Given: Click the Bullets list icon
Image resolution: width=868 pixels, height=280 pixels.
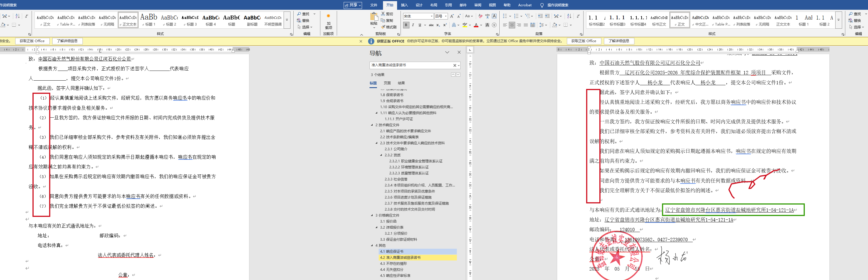Looking at the screenshot, I should pos(505,16).
